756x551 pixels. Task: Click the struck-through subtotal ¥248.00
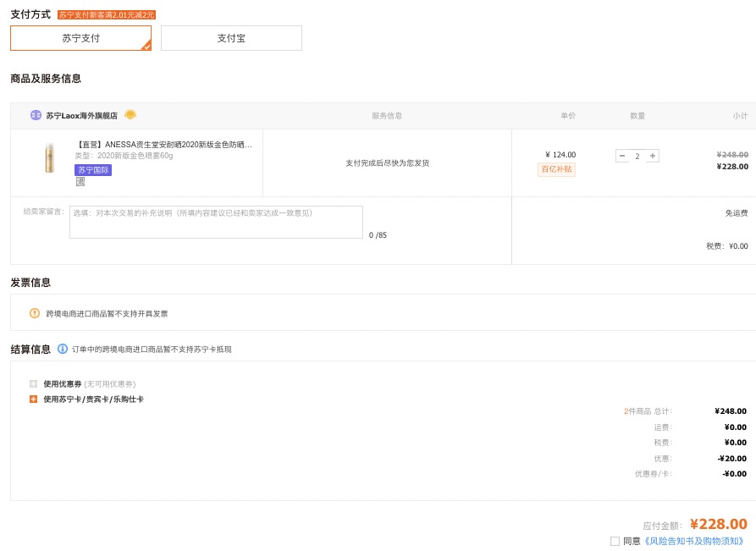(x=732, y=154)
